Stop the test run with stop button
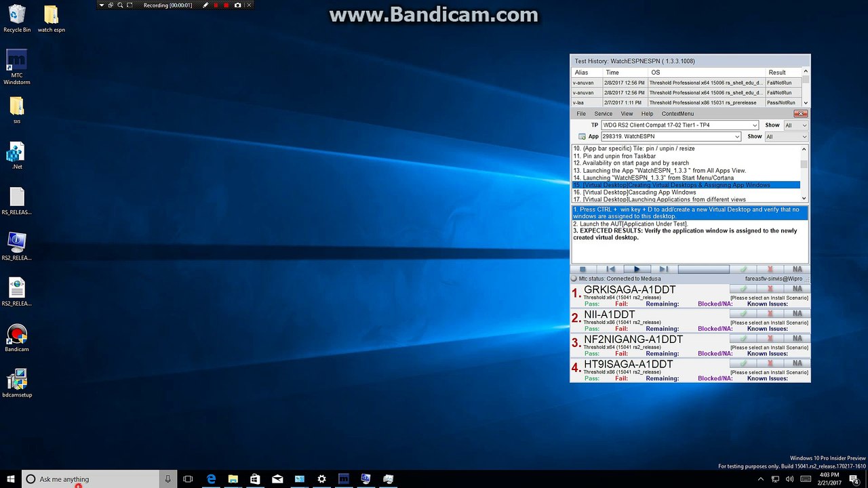 [x=583, y=269]
